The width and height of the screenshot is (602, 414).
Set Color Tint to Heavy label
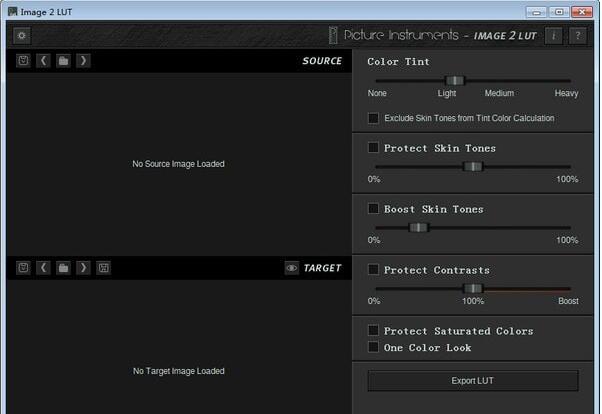(566, 93)
